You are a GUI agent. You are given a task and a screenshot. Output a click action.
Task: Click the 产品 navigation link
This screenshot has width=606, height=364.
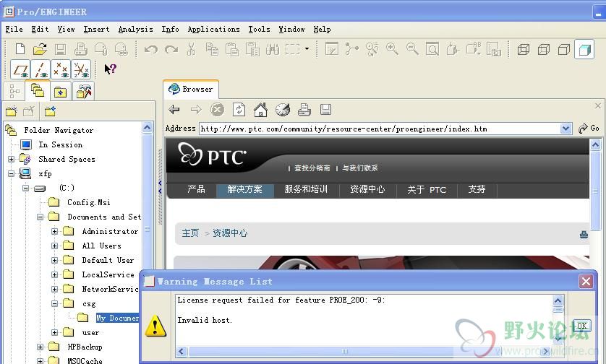pyautogui.click(x=196, y=189)
